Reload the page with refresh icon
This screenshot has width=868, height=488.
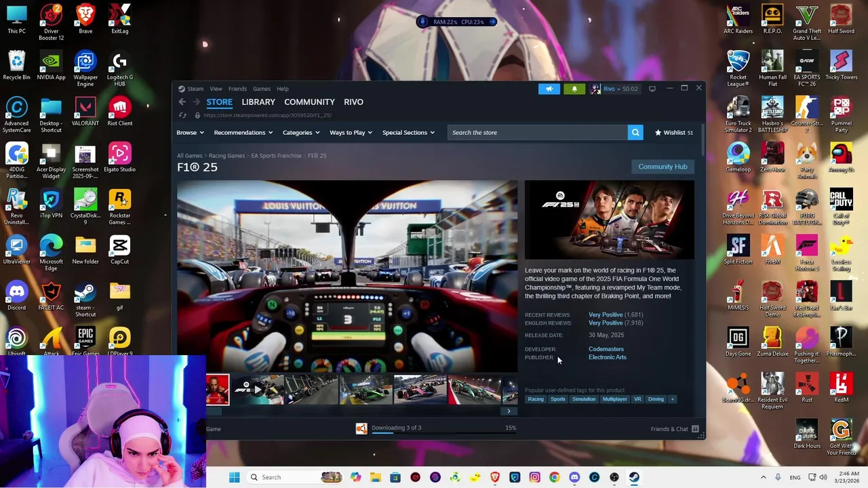tap(182, 115)
